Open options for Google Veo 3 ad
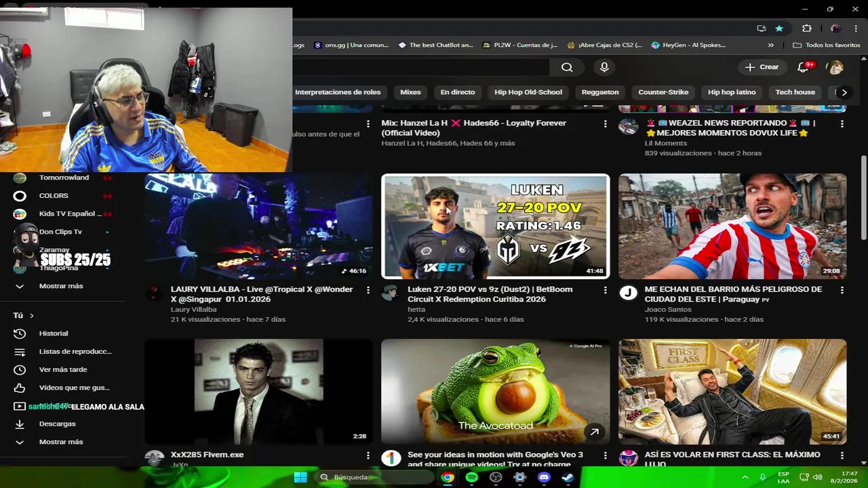Viewport: 868px width, 488px height. (606, 455)
